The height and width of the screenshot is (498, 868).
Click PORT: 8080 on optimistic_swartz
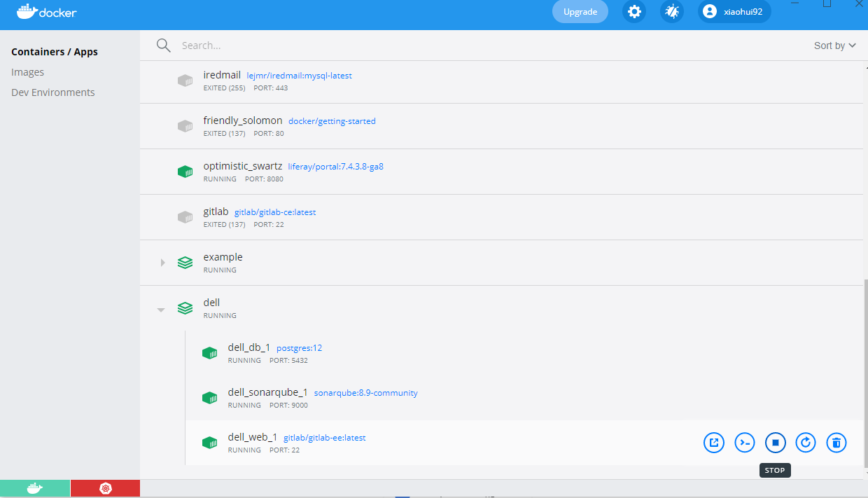(264, 179)
